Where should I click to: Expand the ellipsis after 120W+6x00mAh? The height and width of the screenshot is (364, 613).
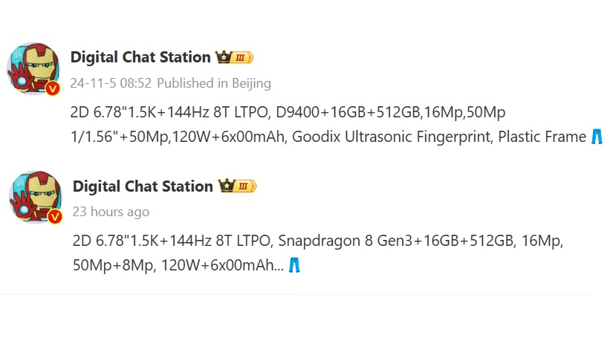coord(279,265)
